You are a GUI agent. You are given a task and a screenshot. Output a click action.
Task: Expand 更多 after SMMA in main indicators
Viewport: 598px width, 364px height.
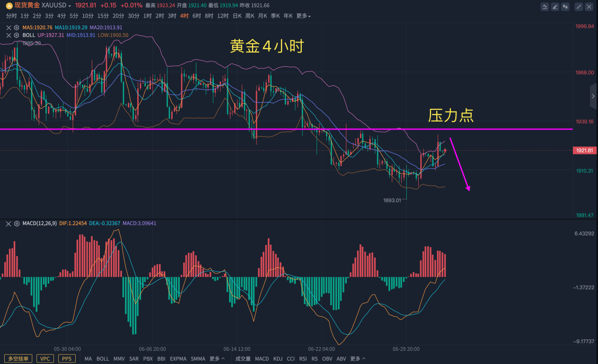pos(217,359)
